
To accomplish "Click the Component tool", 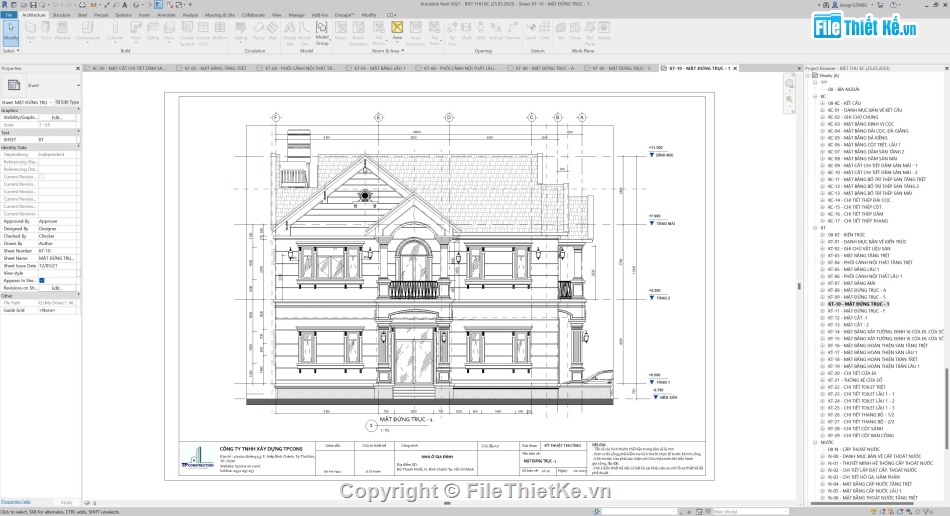I will tap(87, 31).
